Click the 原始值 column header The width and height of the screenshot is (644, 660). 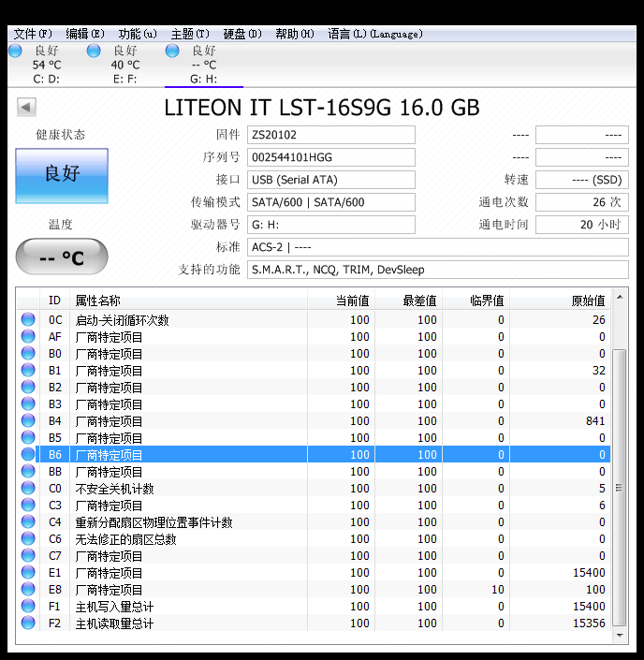click(x=560, y=301)
